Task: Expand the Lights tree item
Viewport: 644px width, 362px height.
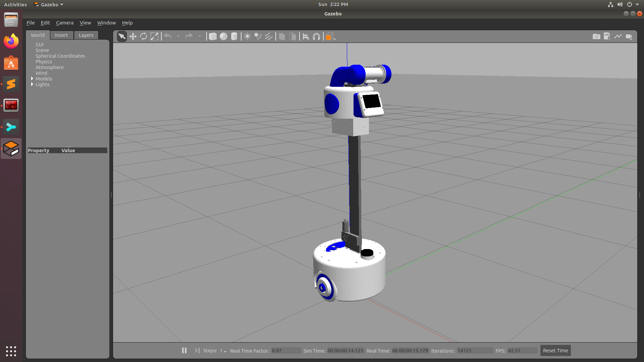Action: [x=32, y=84]
